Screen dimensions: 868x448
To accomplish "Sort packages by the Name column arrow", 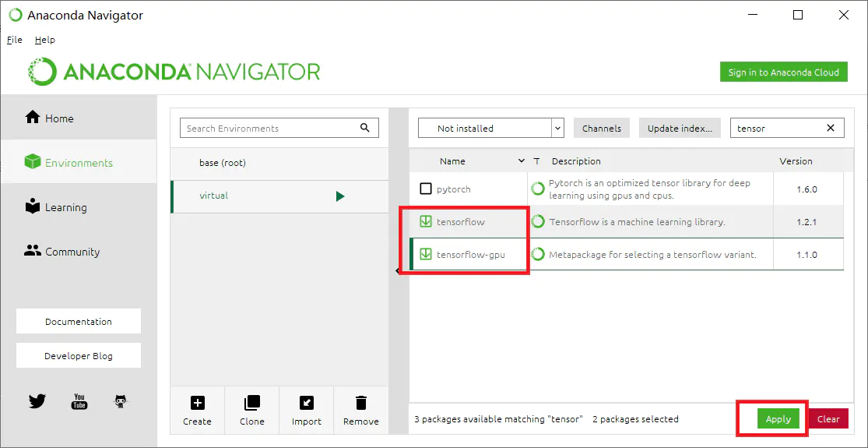I will tap(521, 161).
